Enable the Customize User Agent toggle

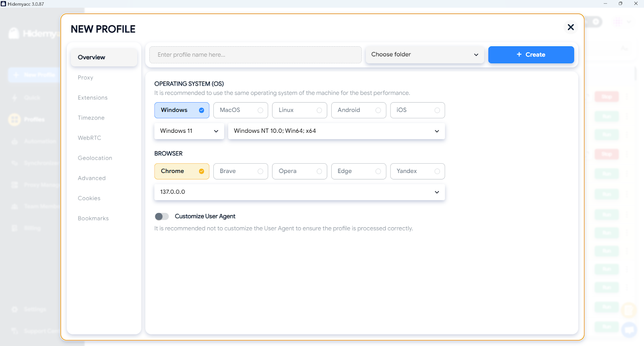pyautogui.click(x=162, y=216)
